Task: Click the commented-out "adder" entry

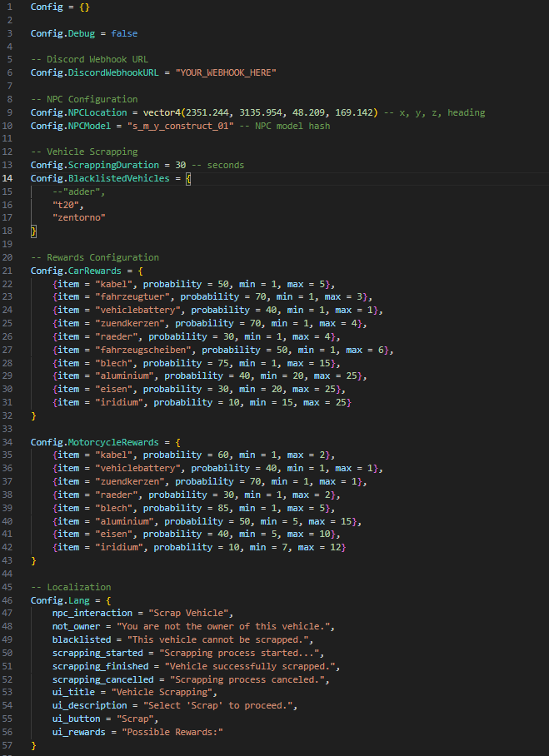Action: point(78,191)
